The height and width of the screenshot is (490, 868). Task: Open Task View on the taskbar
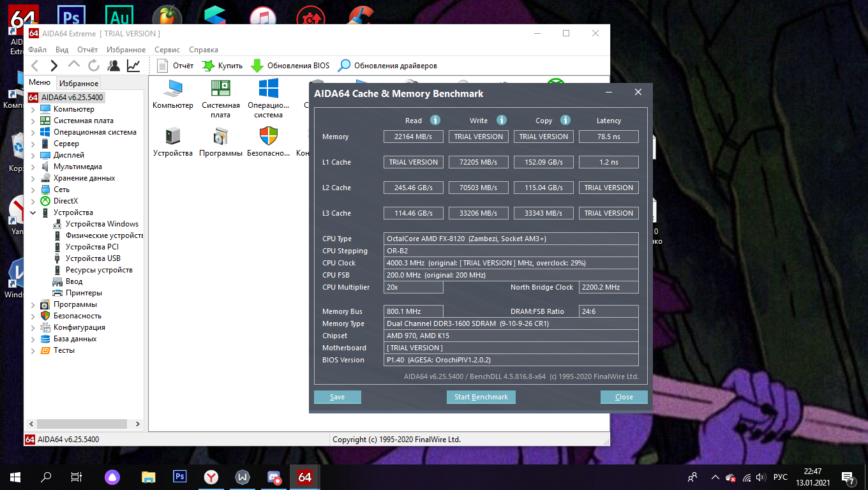point(76,477)
